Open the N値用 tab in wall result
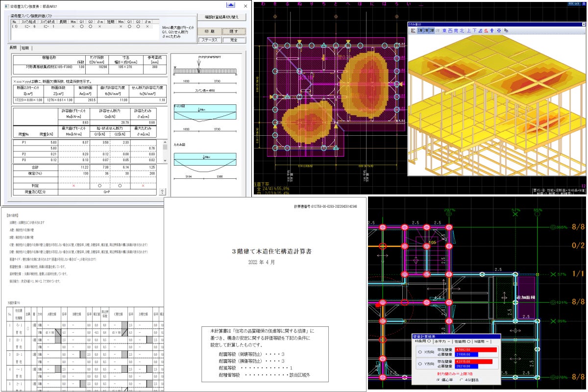 482,342
